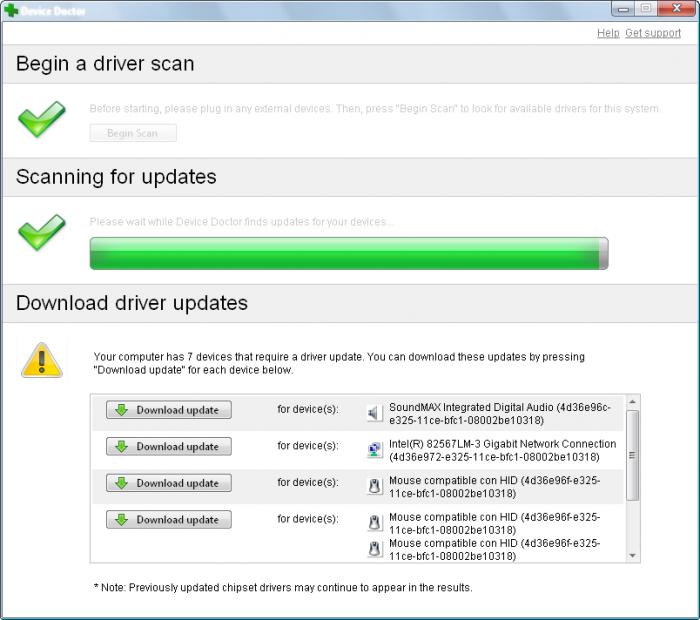Click 'for device(s):' label in SoundMAX row

tap(308, 409)
